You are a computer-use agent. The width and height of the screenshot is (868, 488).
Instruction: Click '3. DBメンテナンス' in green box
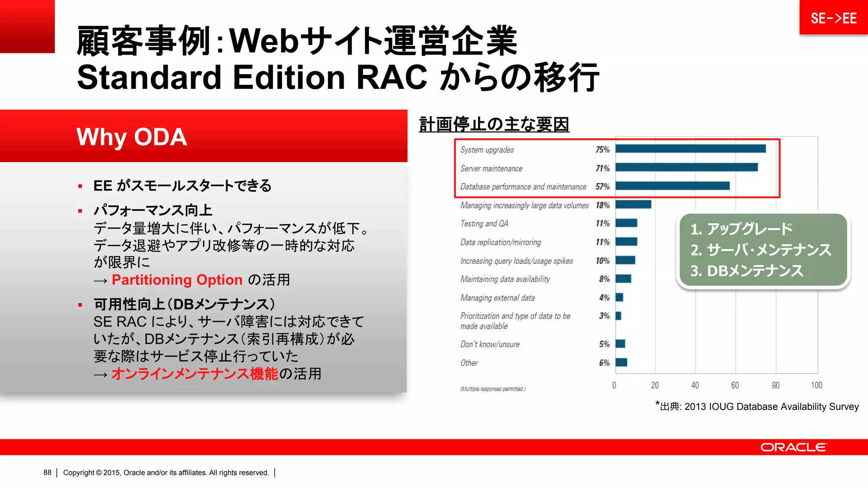747,270
